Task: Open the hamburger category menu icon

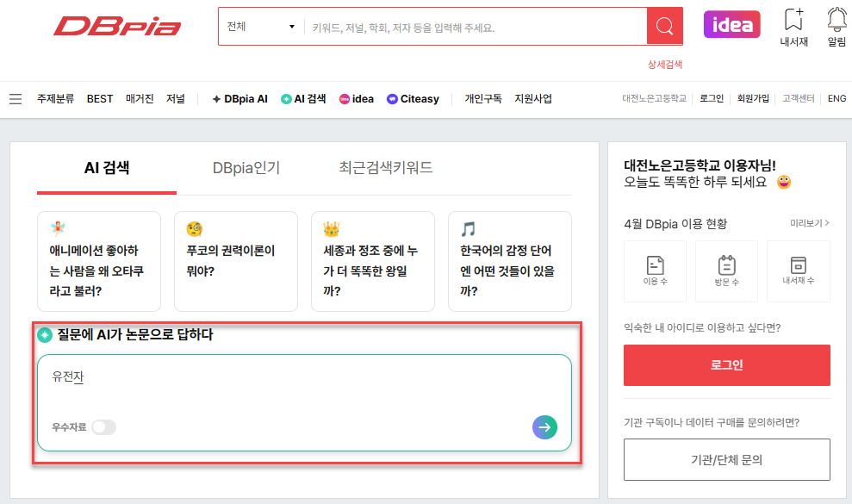Action: 16,98
